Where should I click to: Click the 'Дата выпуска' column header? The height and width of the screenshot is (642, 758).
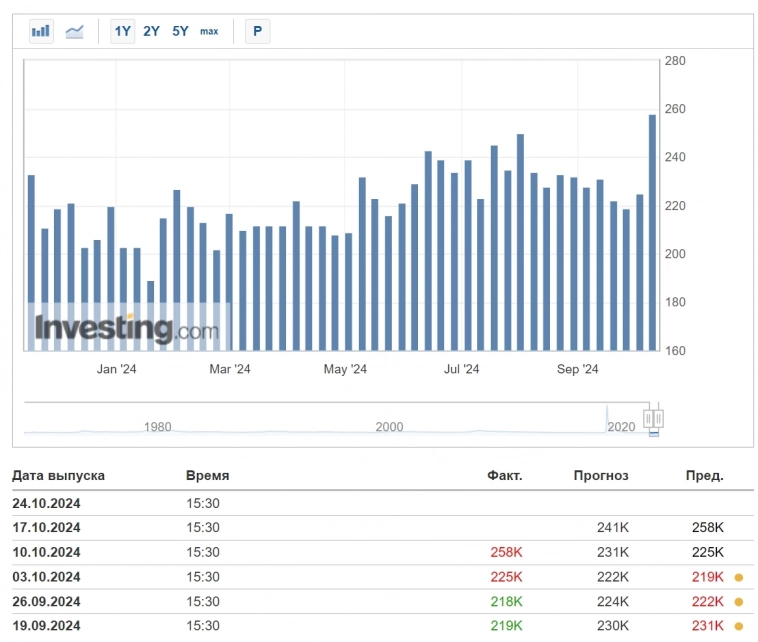pos(58,476)
